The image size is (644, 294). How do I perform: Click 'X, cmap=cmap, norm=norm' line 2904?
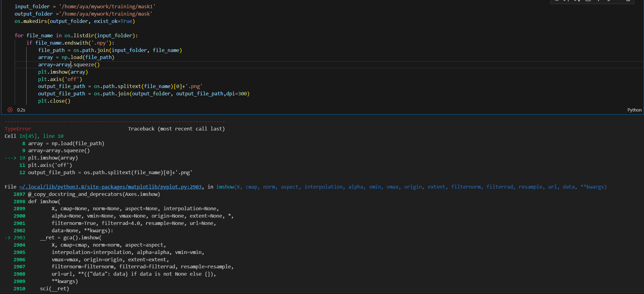109,245
